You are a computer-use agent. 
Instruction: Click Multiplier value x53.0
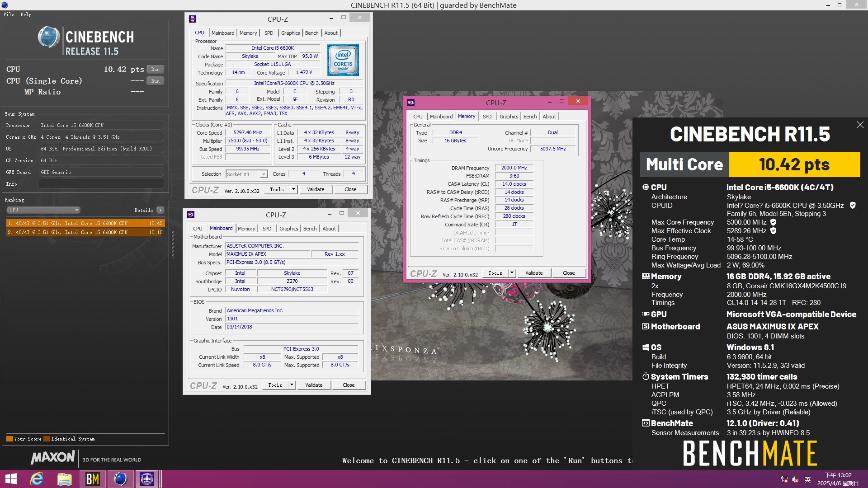(248, 141)
